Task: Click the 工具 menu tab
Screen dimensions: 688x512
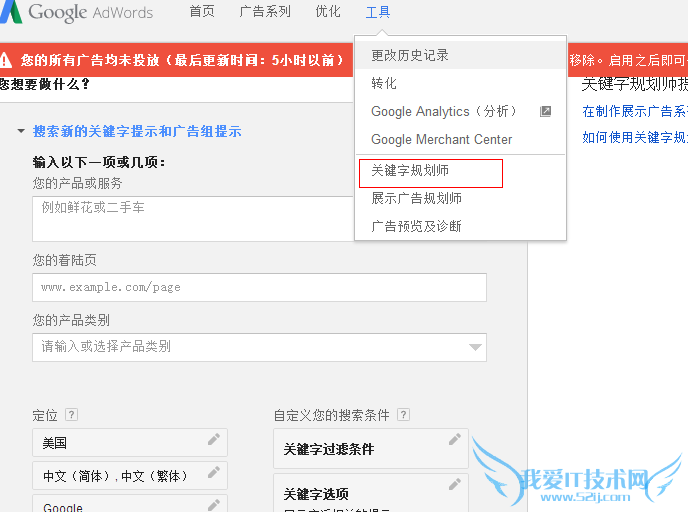Action: (x=378, y=12)
